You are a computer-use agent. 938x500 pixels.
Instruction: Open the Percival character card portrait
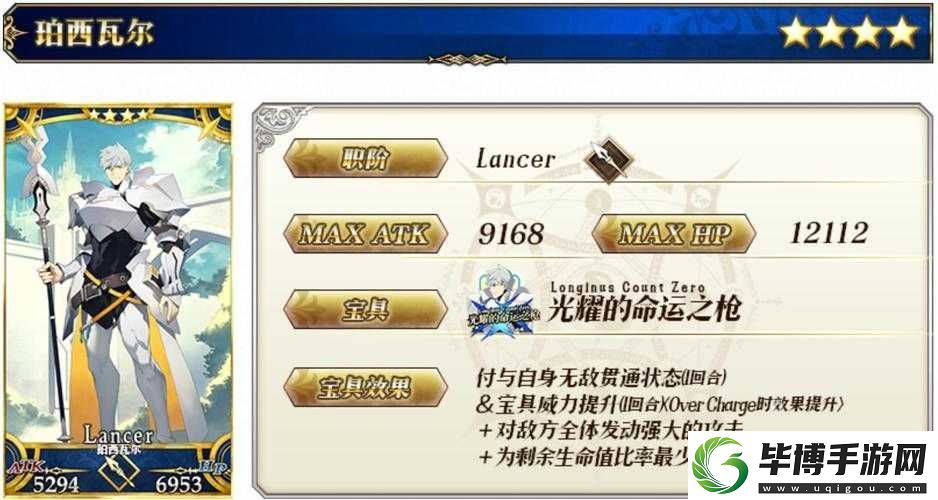(118, 301)
